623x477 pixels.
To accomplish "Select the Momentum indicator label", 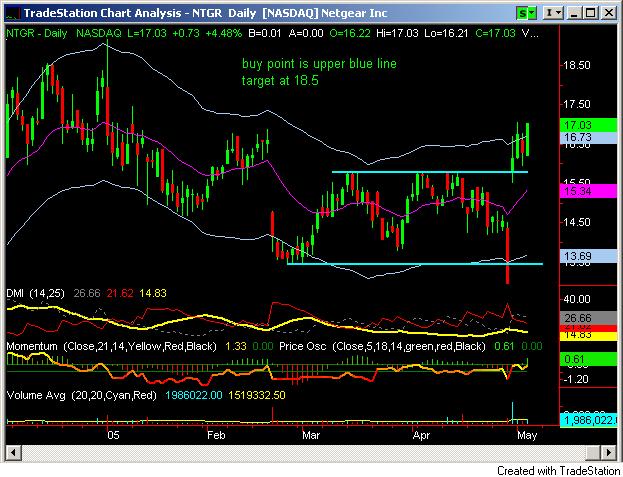I will 111,347.
